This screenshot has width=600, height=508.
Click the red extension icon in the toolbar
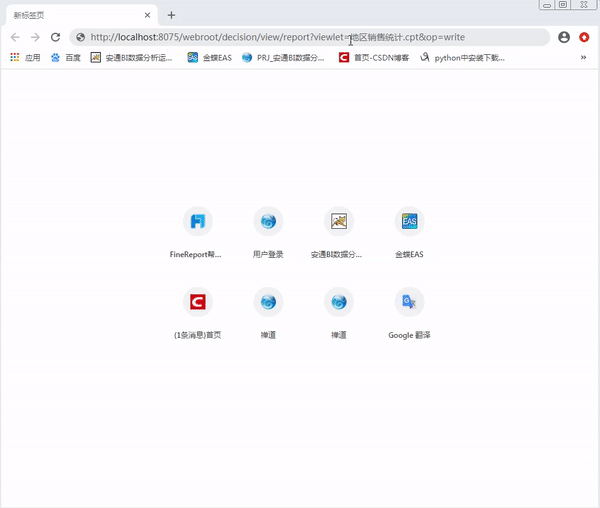(584, 37)
